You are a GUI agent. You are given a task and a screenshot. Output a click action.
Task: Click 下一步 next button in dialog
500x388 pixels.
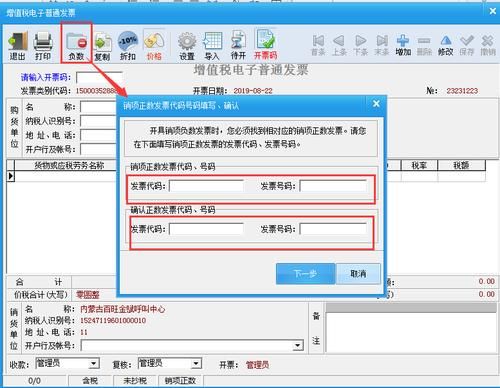305,274
